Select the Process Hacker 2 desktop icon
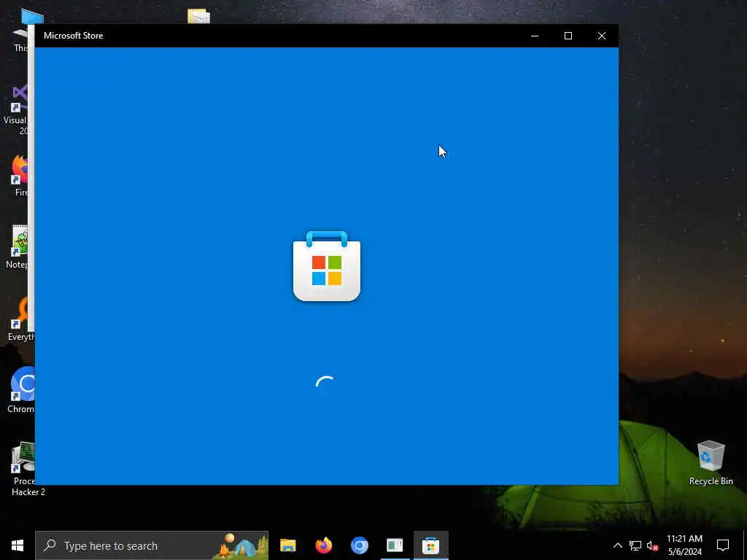This screenshot has width=747, height=560. [x=21, y=469]
